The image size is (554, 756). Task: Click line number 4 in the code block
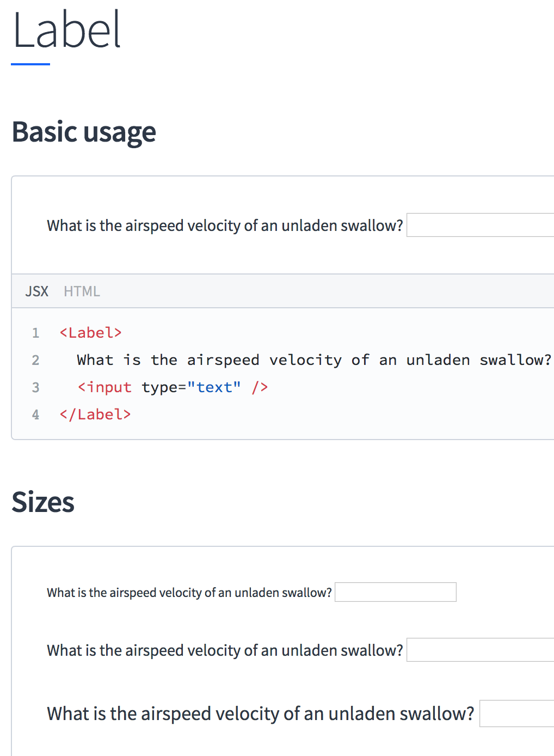click(x=35, y=414)
